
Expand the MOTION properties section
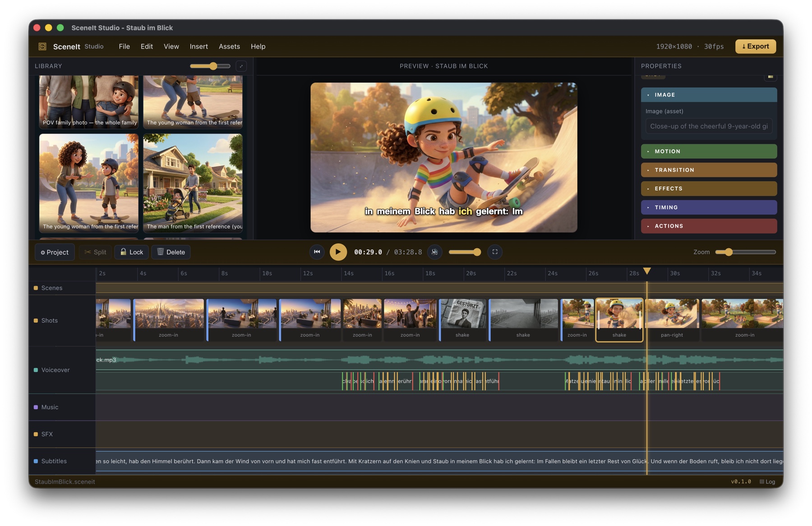709,151
